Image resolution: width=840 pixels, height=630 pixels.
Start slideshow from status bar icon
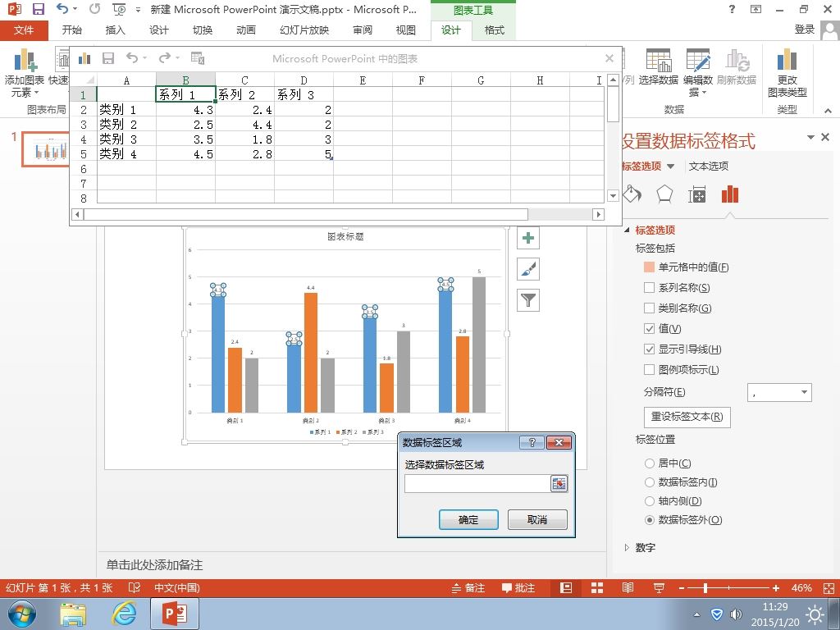pyautogui.click(x=659, y=588)
